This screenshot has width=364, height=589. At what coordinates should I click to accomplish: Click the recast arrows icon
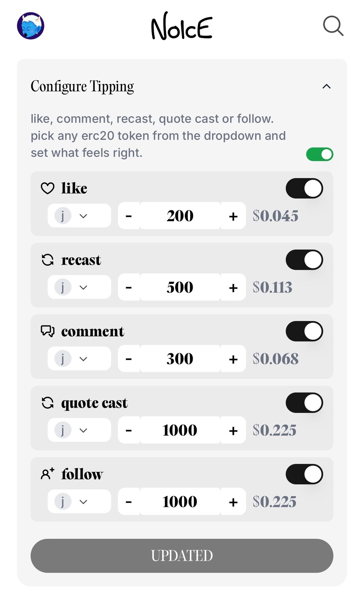pos(47,260)
